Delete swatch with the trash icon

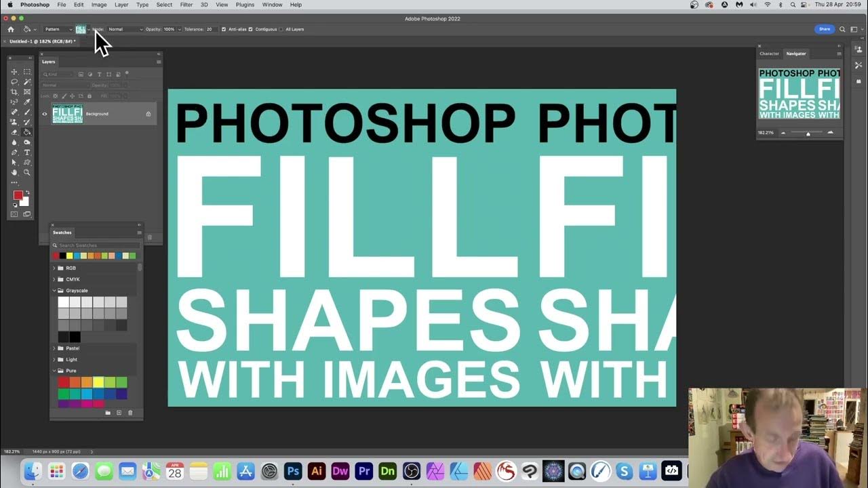point(130,413)
